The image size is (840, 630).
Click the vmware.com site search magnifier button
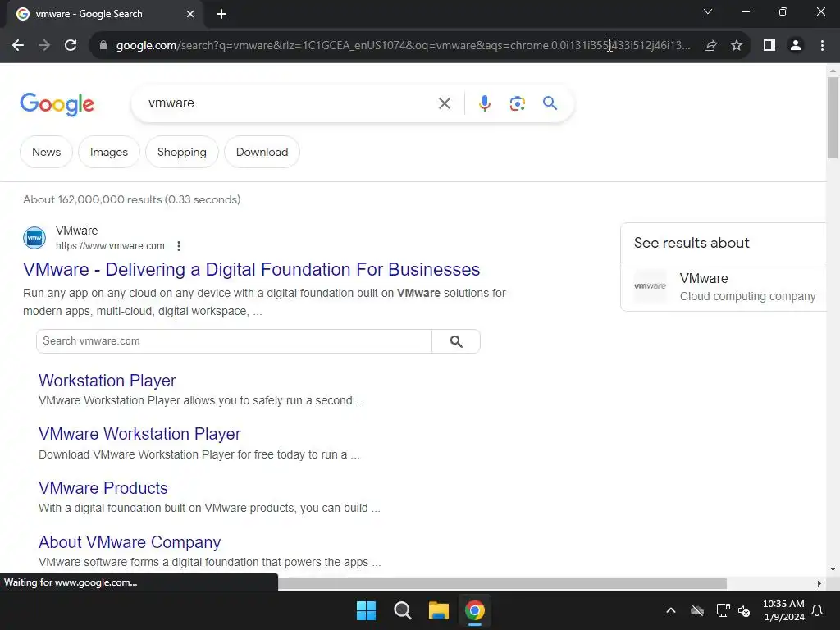click(x=456, y=341)
